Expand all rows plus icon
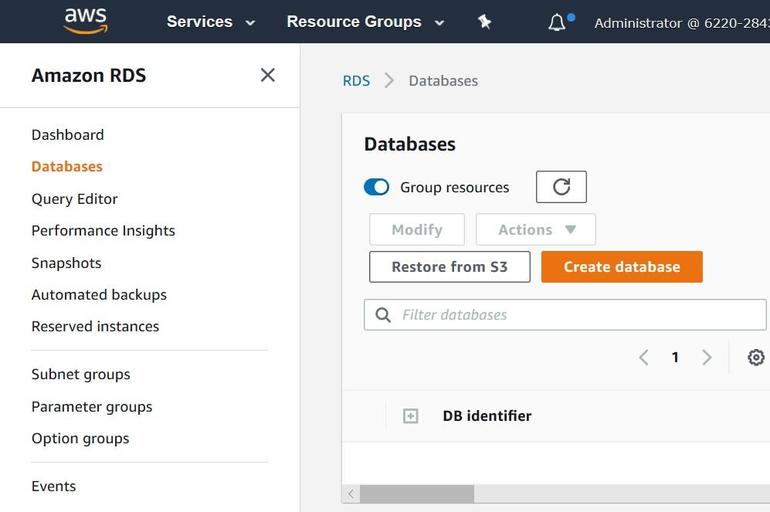The width and height of the screenshot is (770, 512). click(x=411, y=416)
